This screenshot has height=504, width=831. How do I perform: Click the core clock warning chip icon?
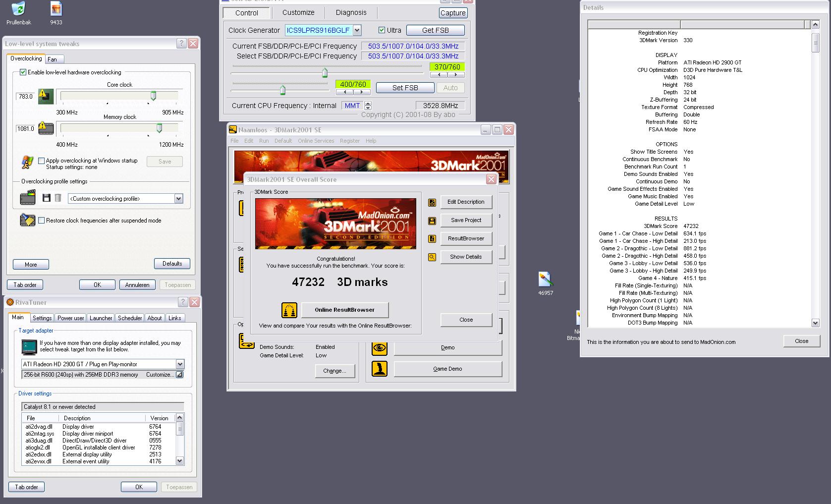point(46,96)
